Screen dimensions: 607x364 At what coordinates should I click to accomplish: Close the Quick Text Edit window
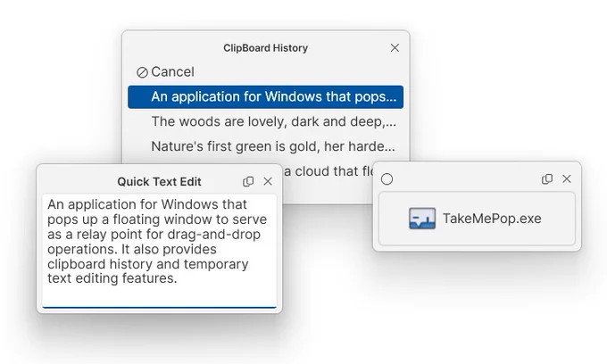[268, 181]
